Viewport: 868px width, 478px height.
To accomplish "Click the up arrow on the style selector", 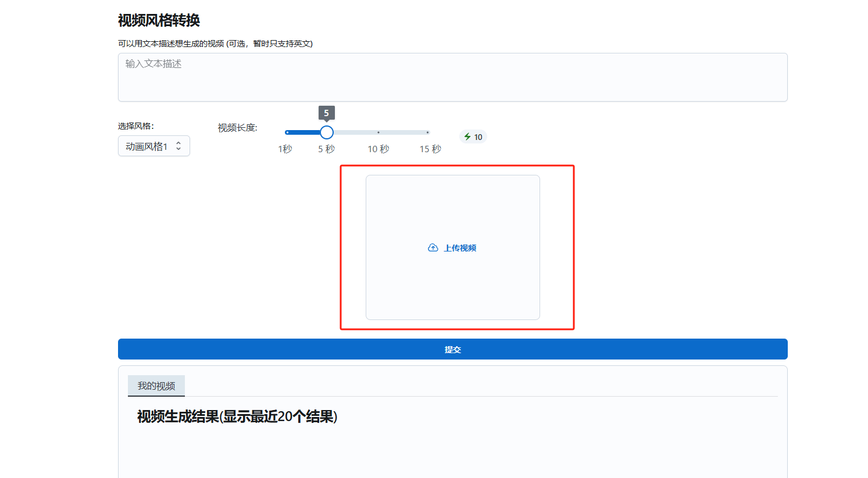I will (x=178, y=143).
